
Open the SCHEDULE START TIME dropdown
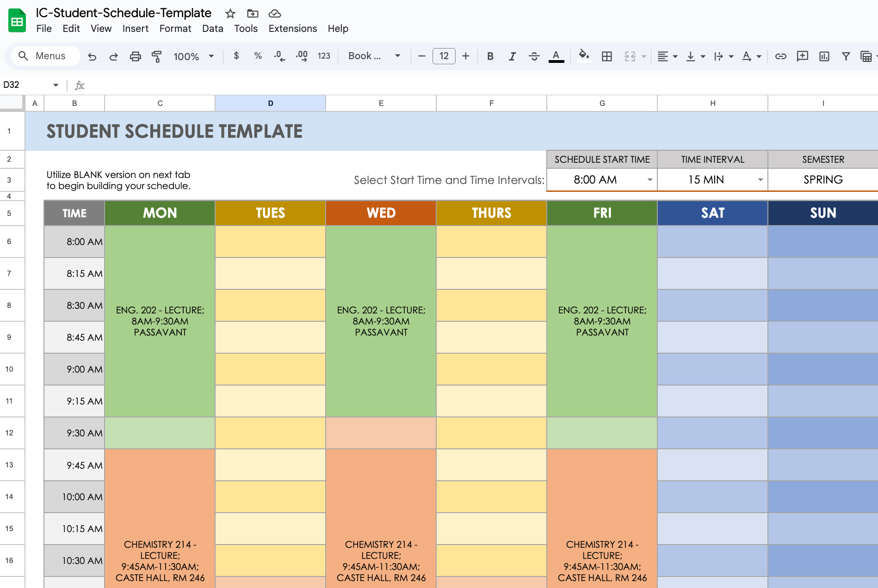pos(649,180)
